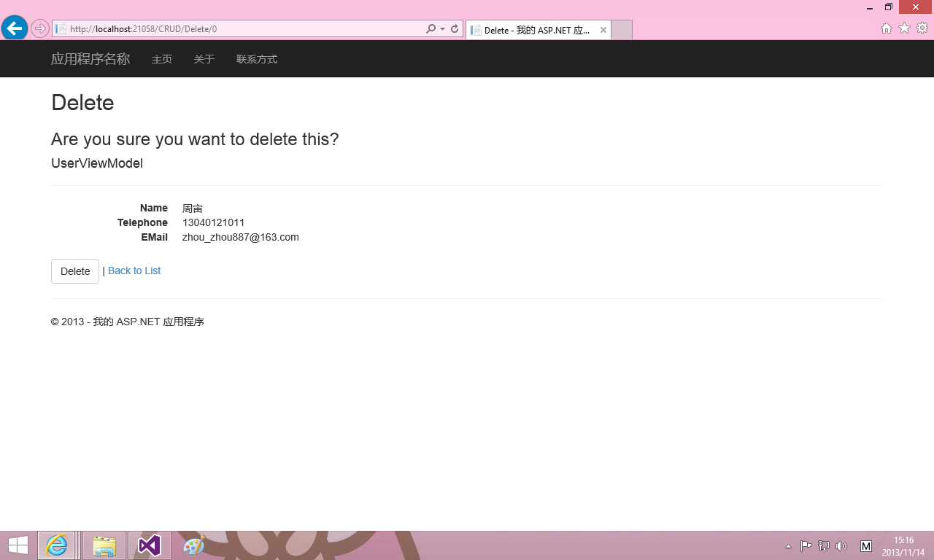Click the email zhou_zhou887@163.com text
The image size is (934, 560).
click(x=241, y=237)
